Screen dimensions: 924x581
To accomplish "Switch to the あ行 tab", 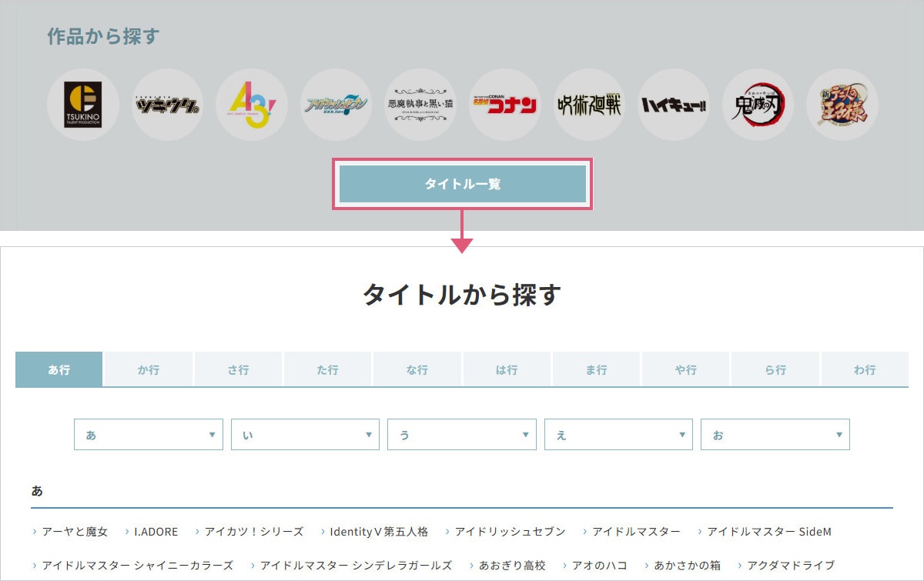I will (x=59, y=369).
